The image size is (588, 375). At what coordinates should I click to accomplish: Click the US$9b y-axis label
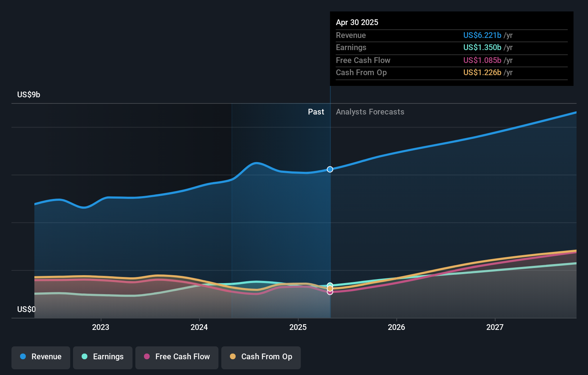pyautogui.click(x=29, y=95)
